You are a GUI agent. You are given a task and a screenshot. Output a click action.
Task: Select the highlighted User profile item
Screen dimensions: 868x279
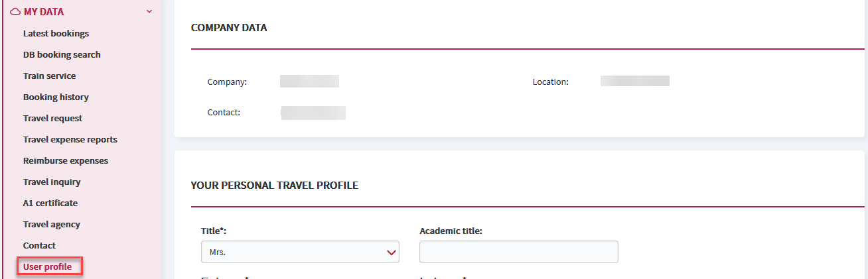pos(48,267)
